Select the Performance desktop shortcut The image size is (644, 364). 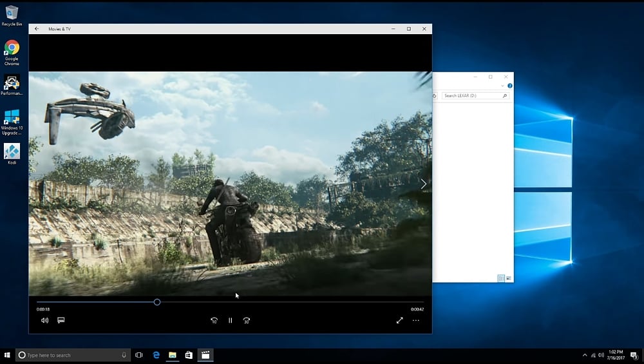(12, 85)
